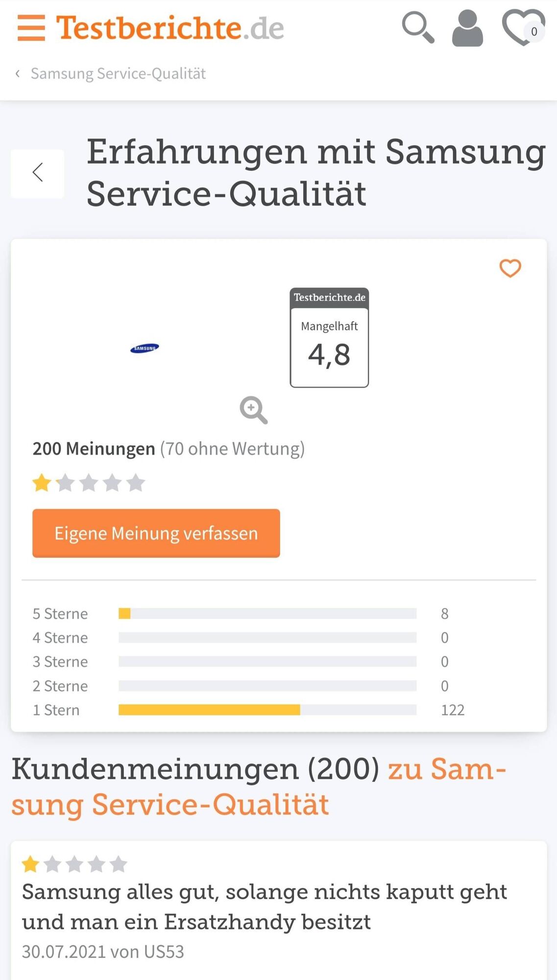The height and width of the screenshot is (980, 557).
Task: Click the Eigene Meinung verfassen button
Action: pos(156,533)
